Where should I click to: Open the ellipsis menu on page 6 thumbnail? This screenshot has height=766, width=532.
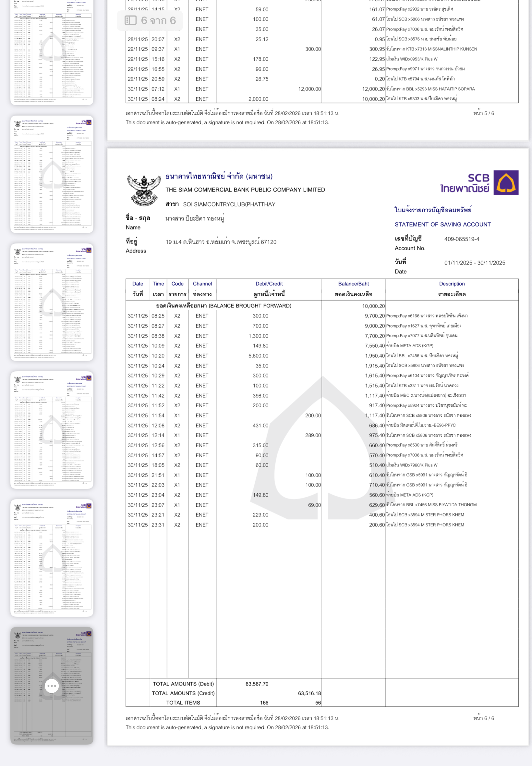52,686
